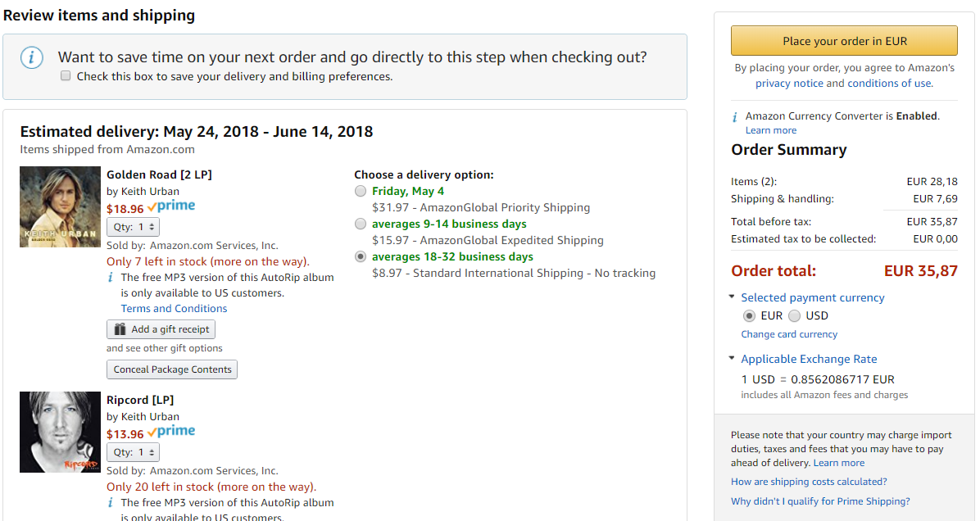
Task: Click the gift icon on Add a gift receipt
Action: pyautogui.click(x=120, y=329)
